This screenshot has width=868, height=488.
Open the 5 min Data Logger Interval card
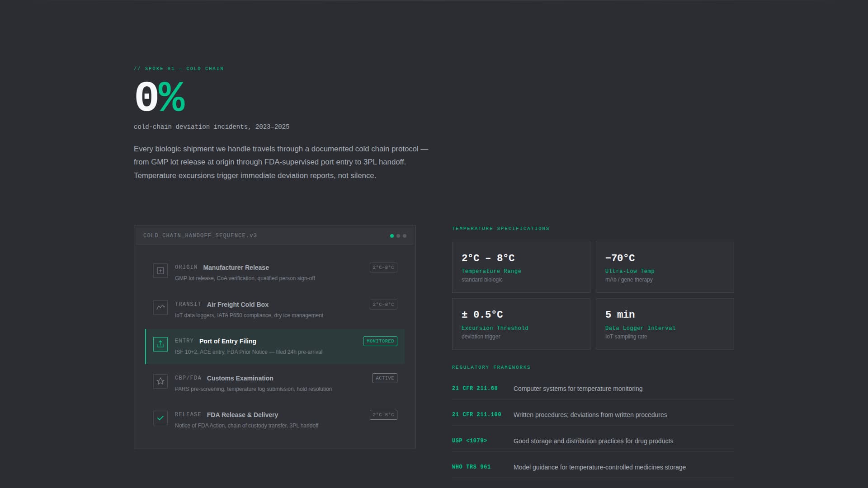[665, 324]
